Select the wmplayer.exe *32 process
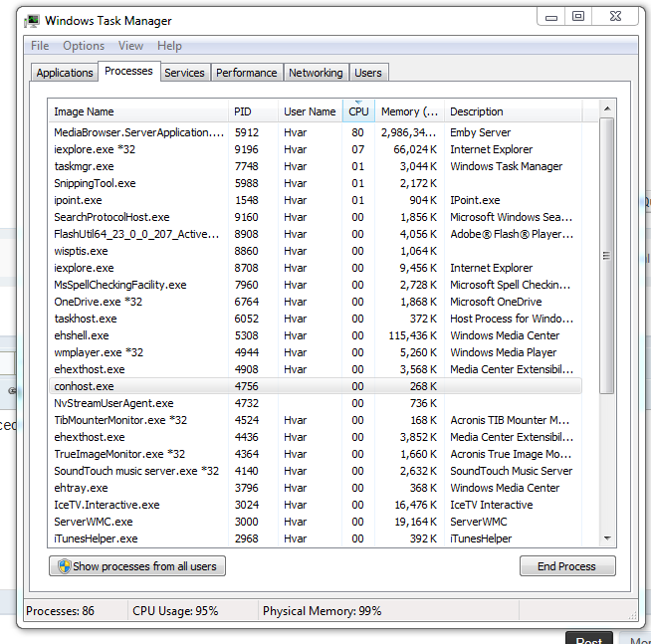The width and height of the screenshot is (651, 644). point(316,352)
